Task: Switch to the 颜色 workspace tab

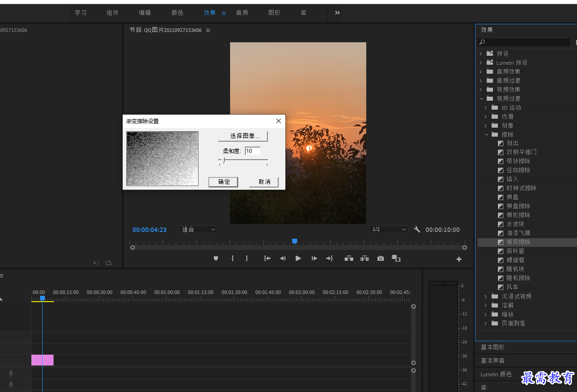Action: tap(178, 13)
